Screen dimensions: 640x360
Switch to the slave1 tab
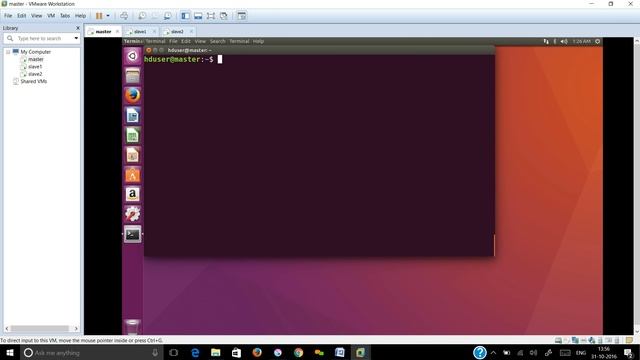(140, 31)
